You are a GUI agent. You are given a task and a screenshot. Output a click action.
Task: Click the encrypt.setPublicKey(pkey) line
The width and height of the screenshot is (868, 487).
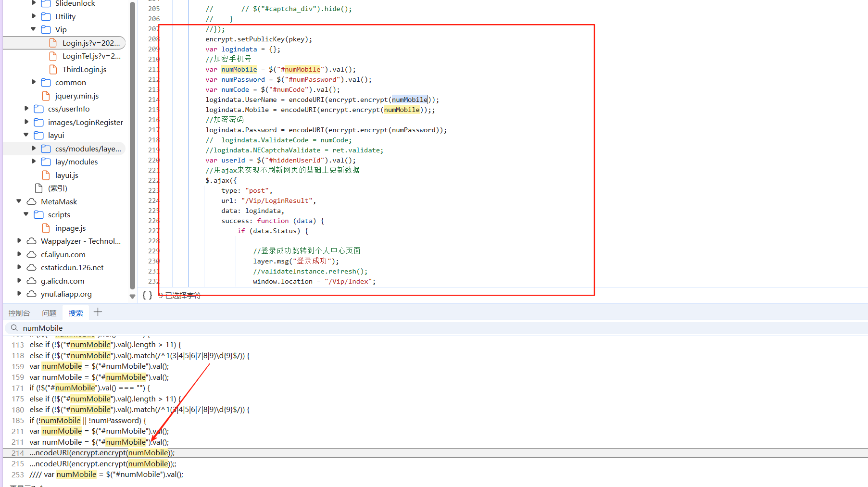click(x=259, y=39)
